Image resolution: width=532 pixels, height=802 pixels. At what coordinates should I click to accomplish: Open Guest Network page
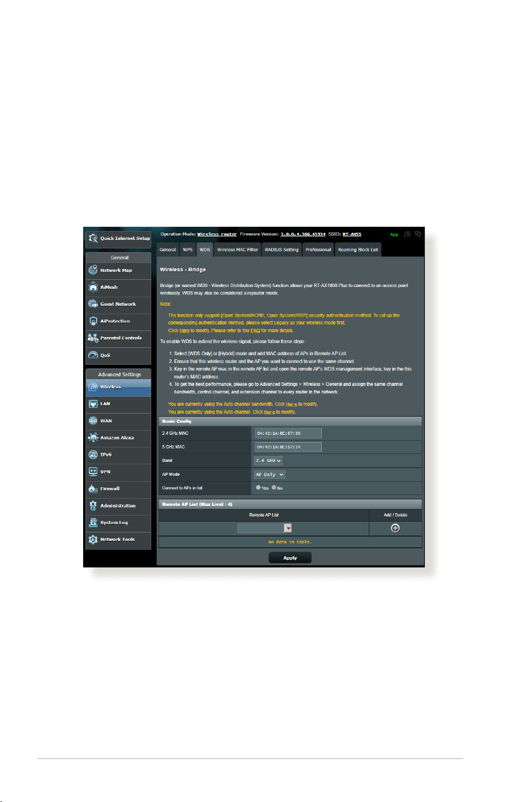118,304
